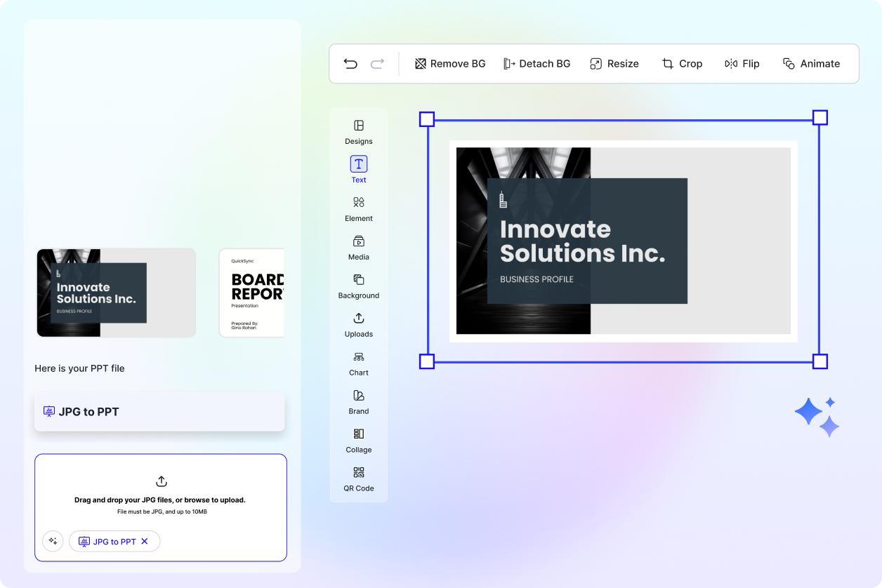Open the Brand panel
The width and height of the screenshot is (882, 588).
coord(358,402)
